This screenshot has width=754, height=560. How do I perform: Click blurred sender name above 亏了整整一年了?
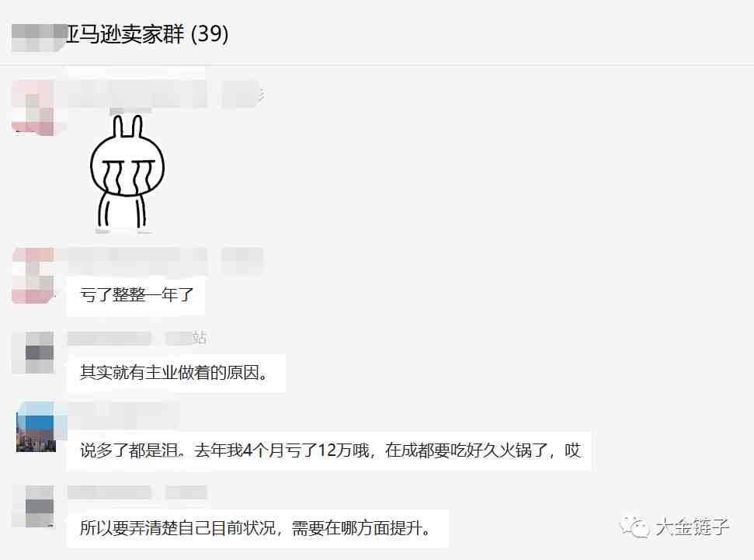pos(137,261)
